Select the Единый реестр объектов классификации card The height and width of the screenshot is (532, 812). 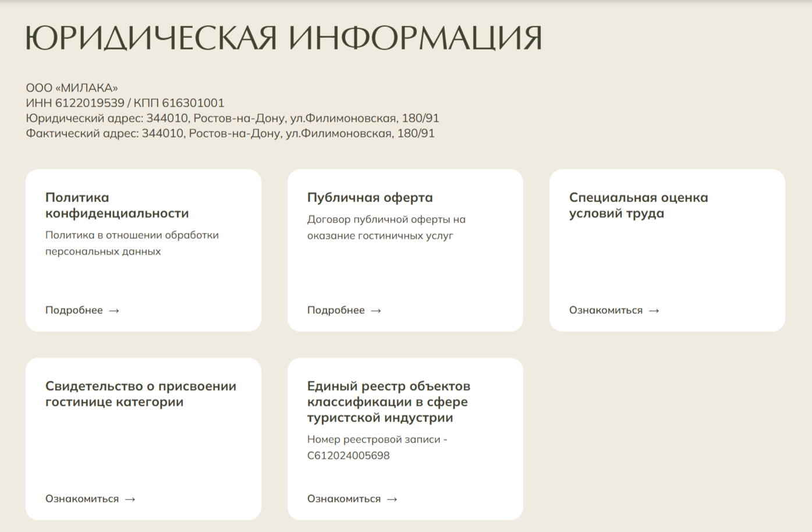[405, 439]
